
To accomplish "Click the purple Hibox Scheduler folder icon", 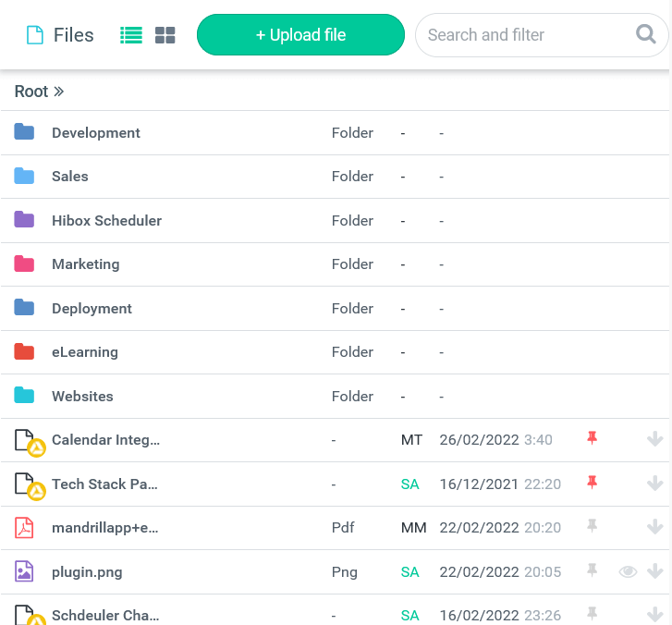I will click(x=24, y=220).
